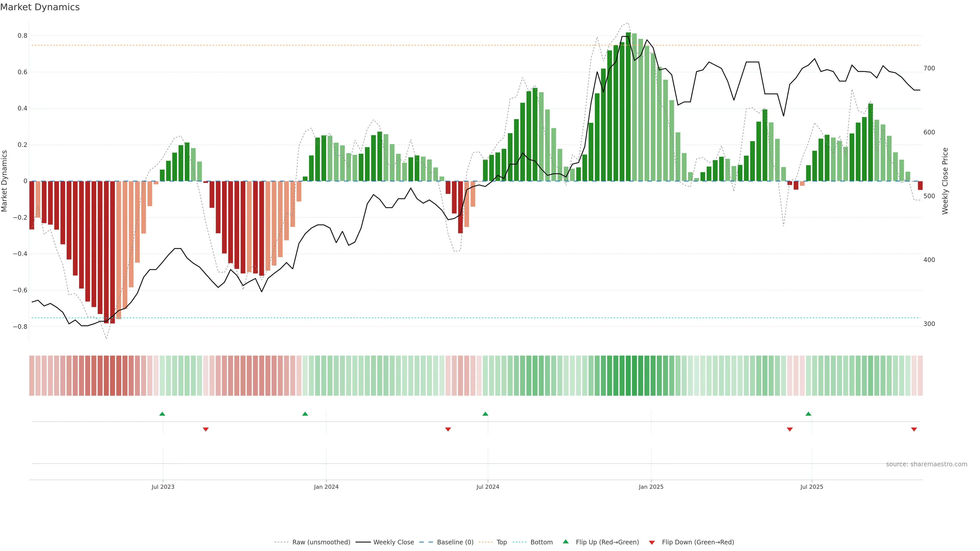980x551 pixels.
Task: Click the green flip-up triangle near Jul 2024
Action: click(485, 414)
